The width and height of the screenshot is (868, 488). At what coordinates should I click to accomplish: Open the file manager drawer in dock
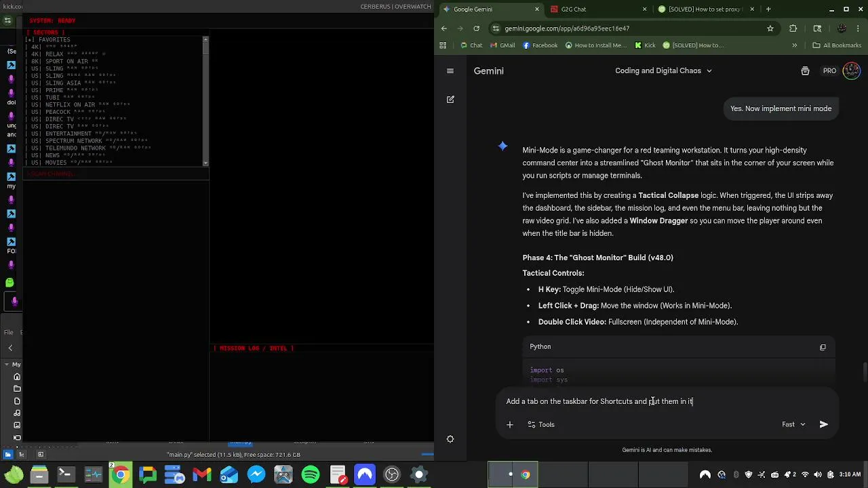pyautogui.click(x=39, y=474)
